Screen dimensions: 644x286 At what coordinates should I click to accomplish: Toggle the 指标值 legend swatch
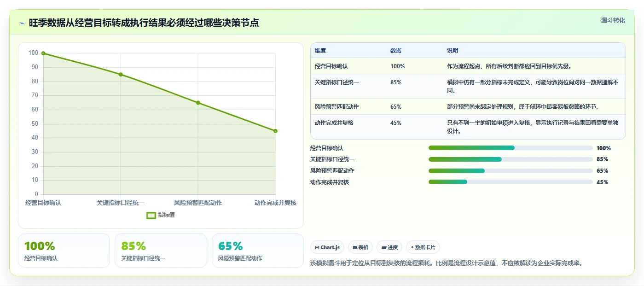[x=151, y=215]
